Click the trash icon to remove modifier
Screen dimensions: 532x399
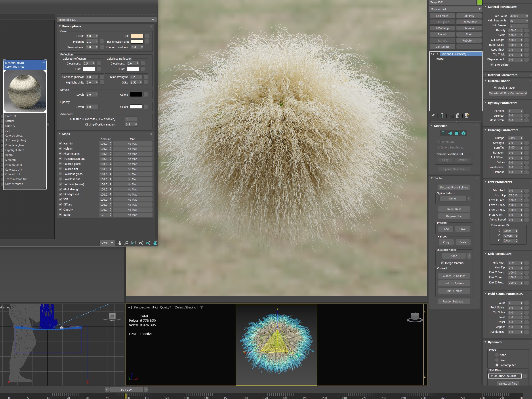458,116
